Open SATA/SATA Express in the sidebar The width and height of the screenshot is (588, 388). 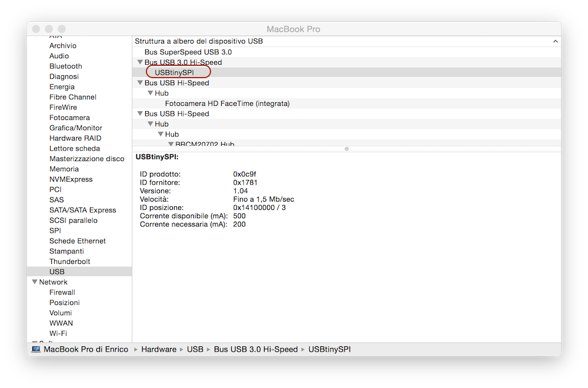pos(82,210)
